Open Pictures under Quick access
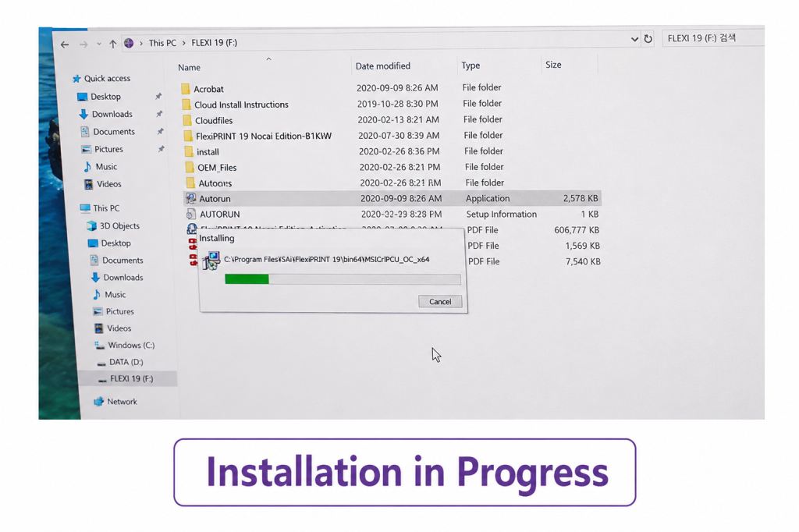Screen dimensions: 799x532 click(102, 149)
